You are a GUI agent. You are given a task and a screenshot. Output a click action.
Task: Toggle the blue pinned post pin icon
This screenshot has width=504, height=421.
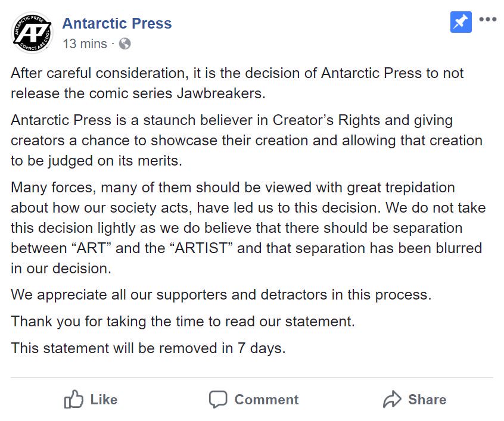tap(461, 22)
